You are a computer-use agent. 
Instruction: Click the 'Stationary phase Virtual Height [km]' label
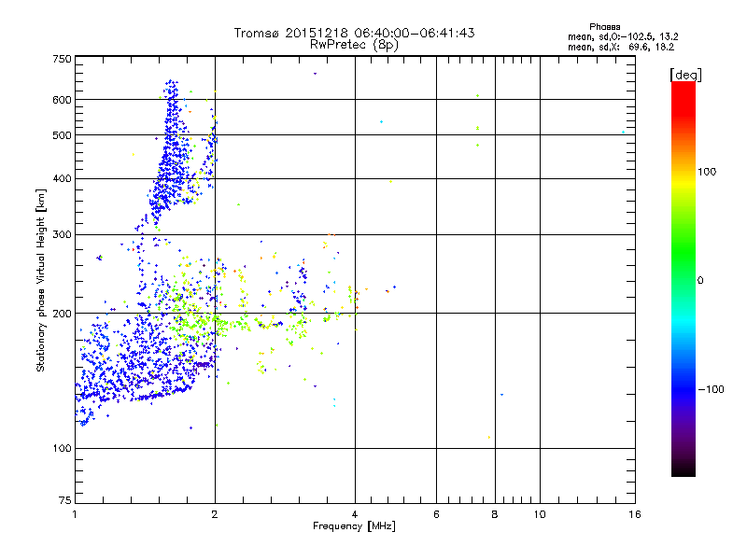(41, 280)
